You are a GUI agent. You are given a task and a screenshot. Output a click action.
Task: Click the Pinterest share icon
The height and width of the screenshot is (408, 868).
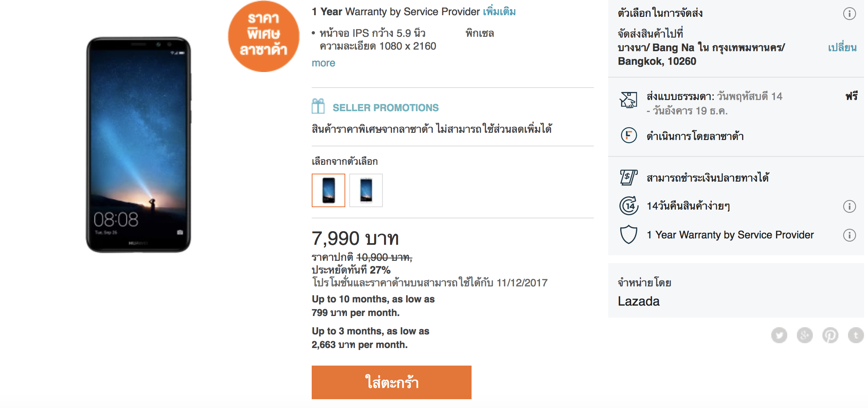pyautogui.click(x=830, y=335)
